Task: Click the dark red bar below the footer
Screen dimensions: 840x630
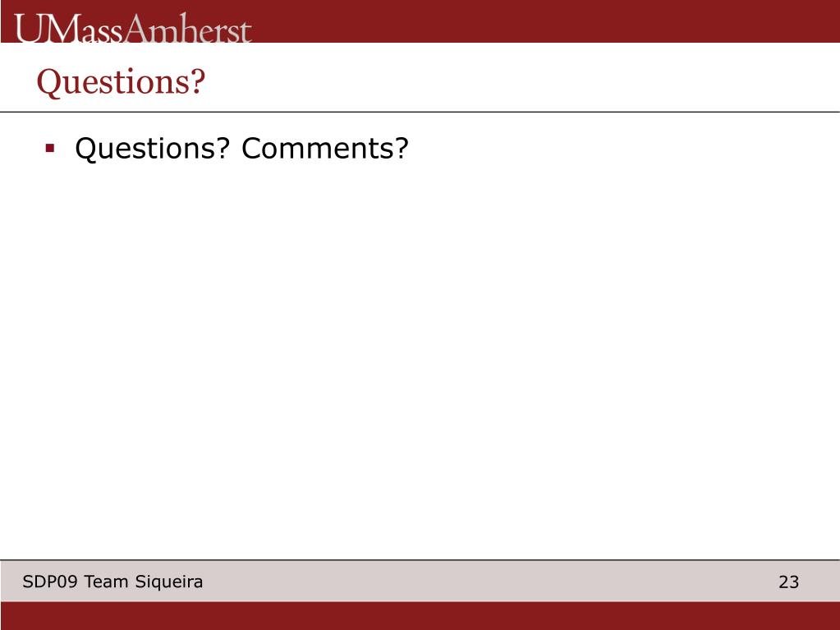Action: pos(420,615)
